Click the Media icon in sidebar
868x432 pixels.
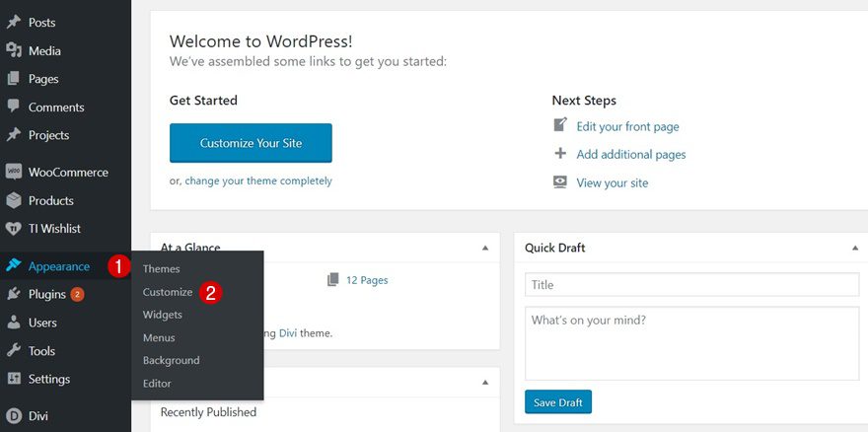[x=14, y=51]
